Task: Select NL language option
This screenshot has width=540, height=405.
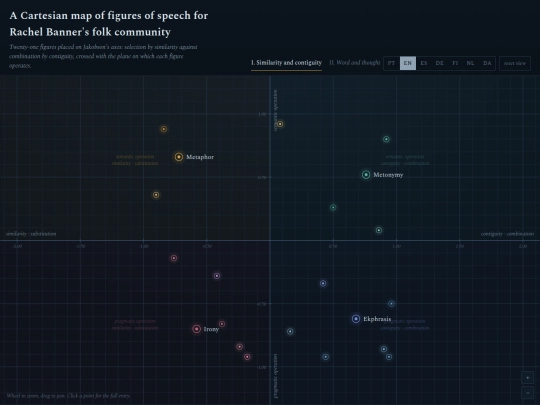Action: 470,63
